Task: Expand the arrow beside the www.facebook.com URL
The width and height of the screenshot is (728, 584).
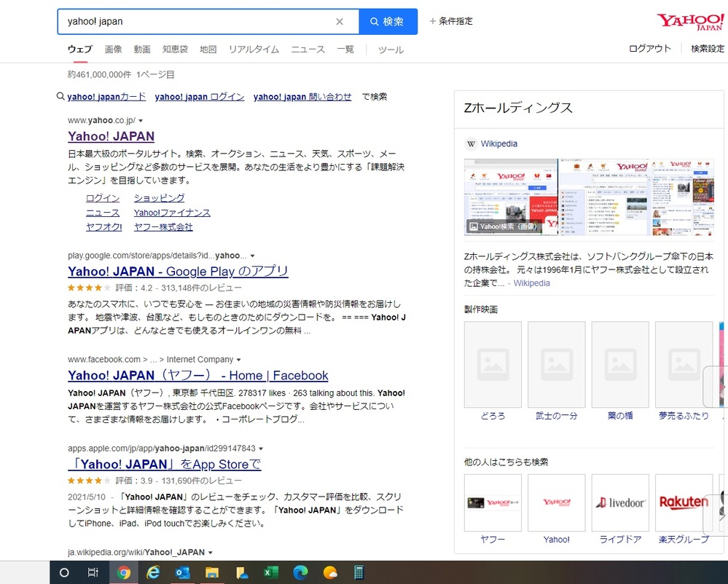Action: (238, 360)
